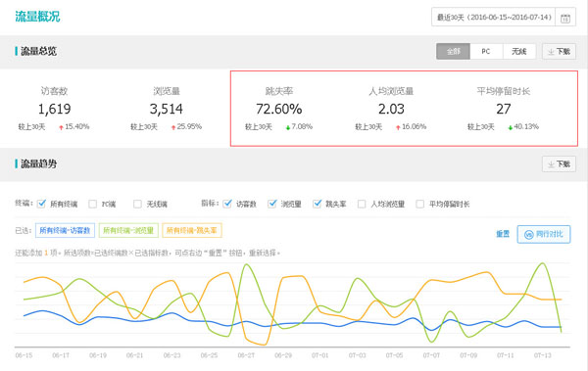Open the 最近30天 date range dropdown

click(494, 18)
